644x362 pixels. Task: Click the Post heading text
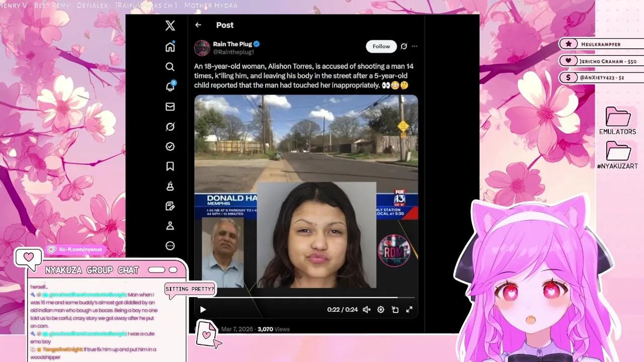[x=225, y=25]
